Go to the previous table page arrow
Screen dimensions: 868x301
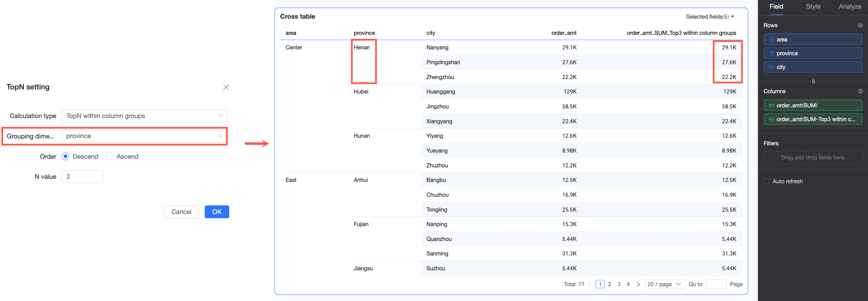pyautogui.click(x=590, y=284)
